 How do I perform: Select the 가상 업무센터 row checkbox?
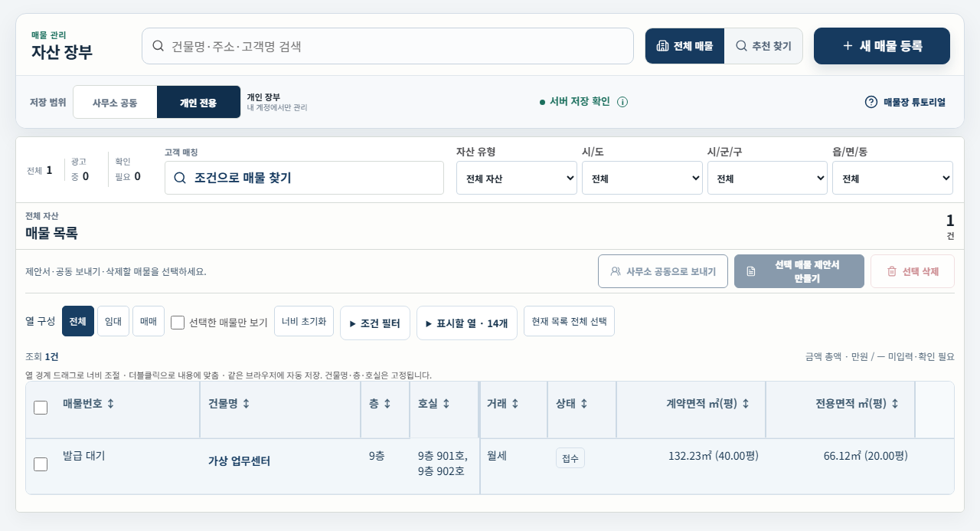[x=41, y=464]
